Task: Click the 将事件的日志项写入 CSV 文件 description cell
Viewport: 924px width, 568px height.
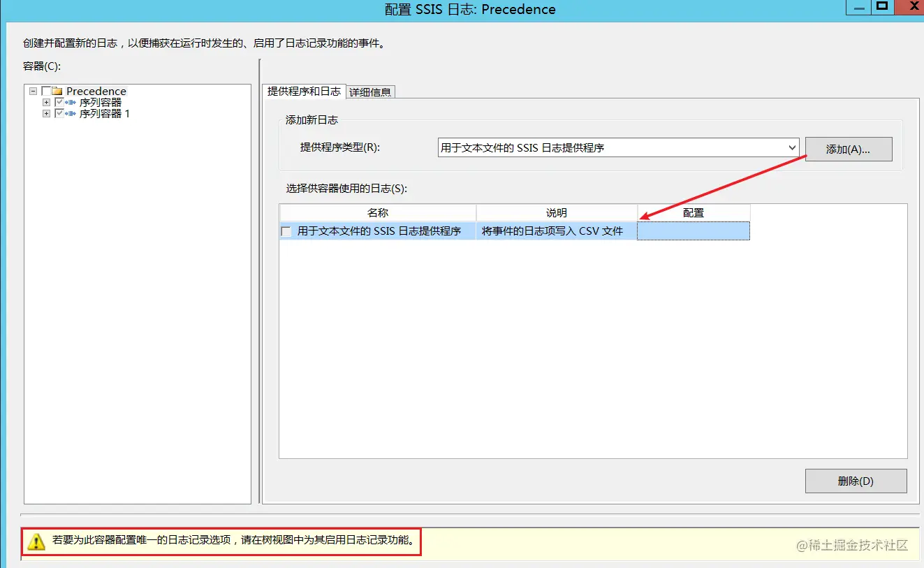Action: (557, 231)
